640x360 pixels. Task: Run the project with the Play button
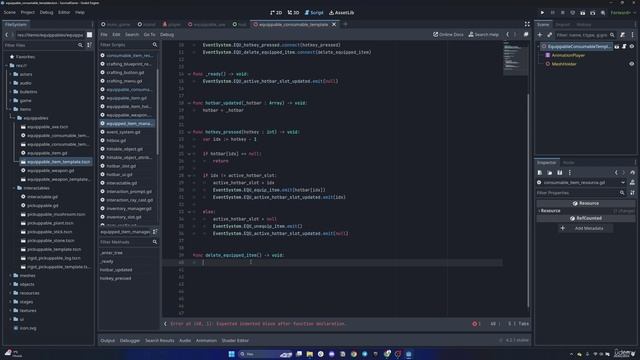(x=542, y=13)
